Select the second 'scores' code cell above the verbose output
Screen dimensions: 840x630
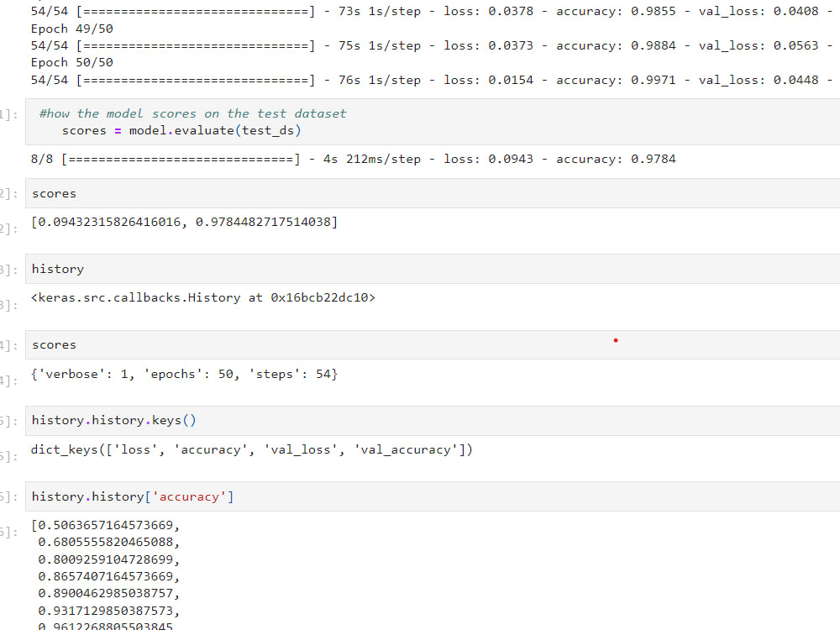433,344
